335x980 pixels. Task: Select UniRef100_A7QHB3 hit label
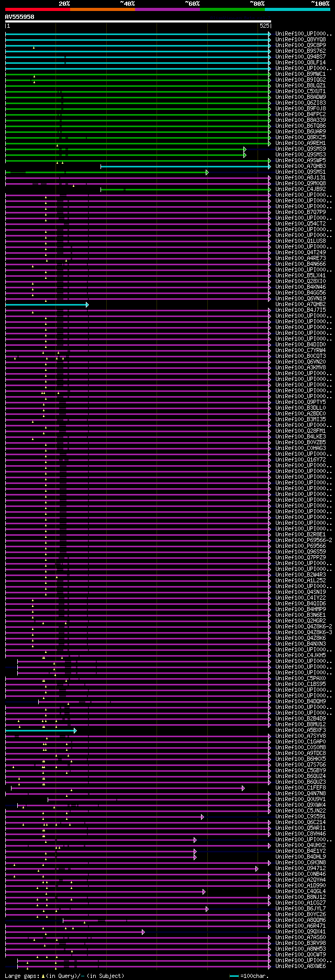(300, 166)
